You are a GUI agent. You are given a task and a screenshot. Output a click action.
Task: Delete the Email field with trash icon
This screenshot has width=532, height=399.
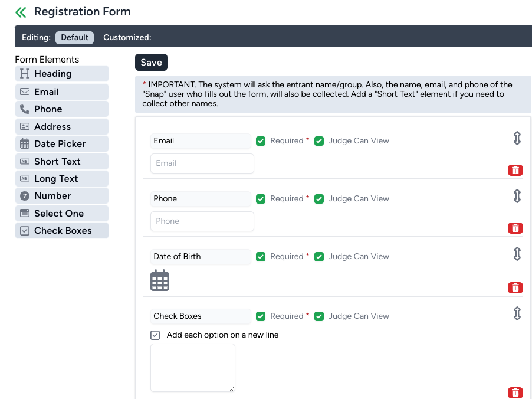coord(515,171)
